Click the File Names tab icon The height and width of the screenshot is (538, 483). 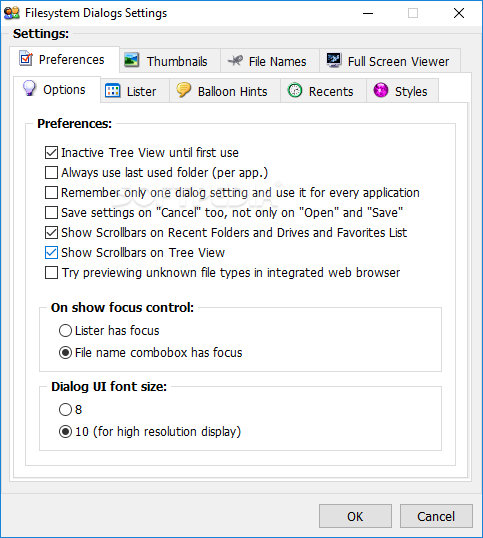pos(235,61)
